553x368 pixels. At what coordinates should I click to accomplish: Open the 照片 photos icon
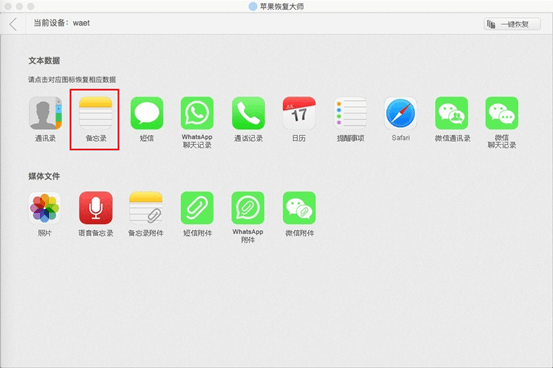click(44, 208)
